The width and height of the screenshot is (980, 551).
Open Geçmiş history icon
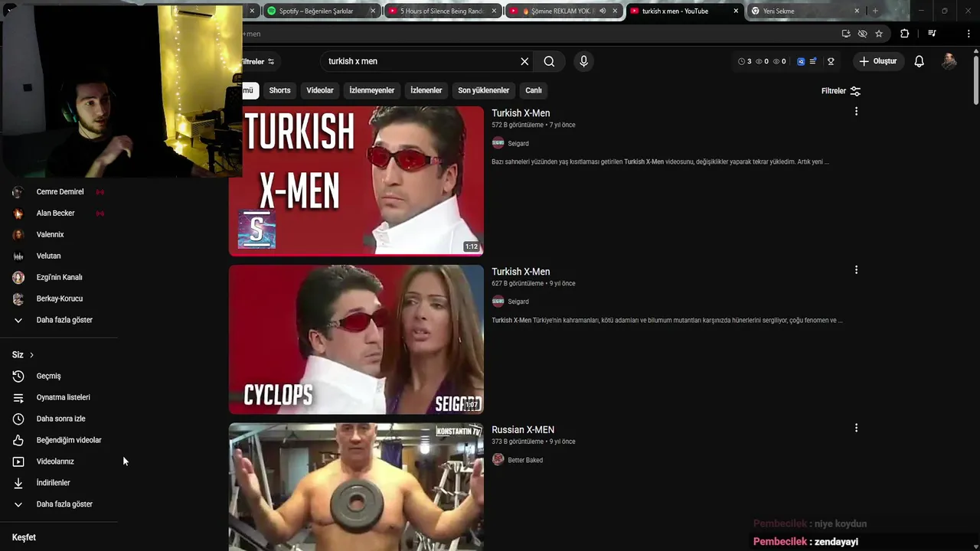pos(18,377)
